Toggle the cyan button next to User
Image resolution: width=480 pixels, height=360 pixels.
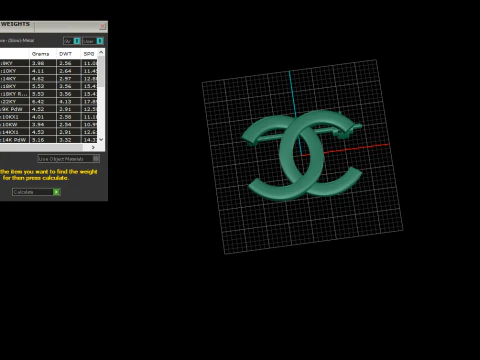click(100, 41)
